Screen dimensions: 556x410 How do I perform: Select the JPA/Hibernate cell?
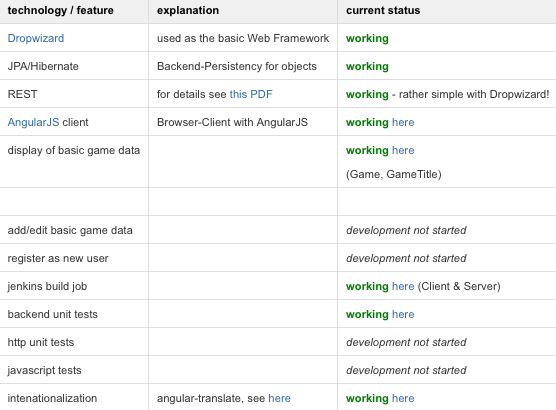74,66
